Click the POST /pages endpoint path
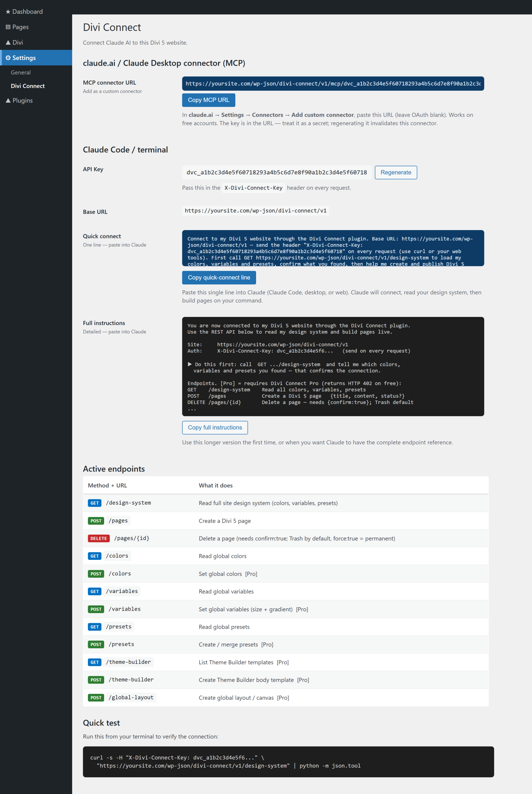This screenshot has height=794, width=532. point(118,520)
